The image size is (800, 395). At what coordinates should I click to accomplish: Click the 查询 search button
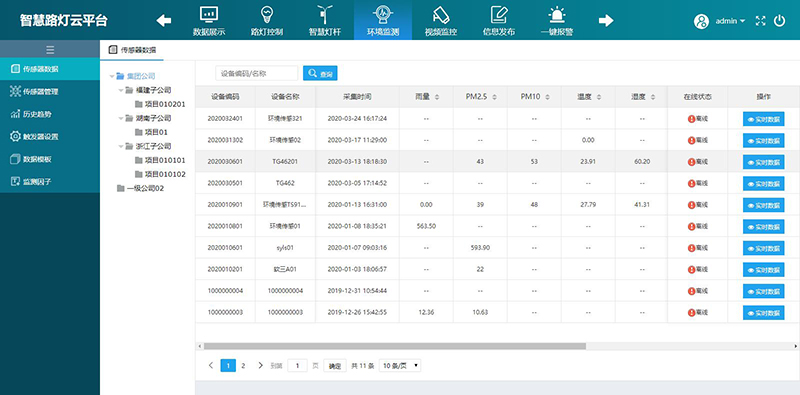click(x=320, y=73)
